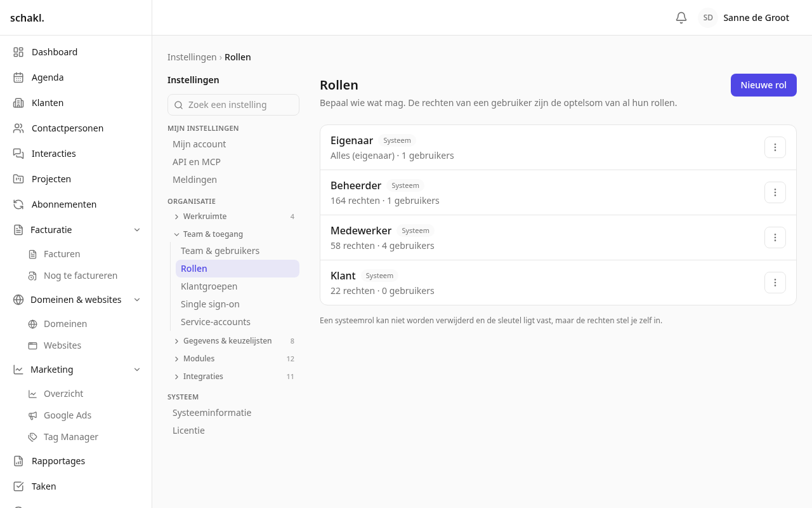Expand the Gegevens & keuzelijsten group
The height and width of the screenshot is (508, 812).
pyautogui.click(x=233, y=341)
